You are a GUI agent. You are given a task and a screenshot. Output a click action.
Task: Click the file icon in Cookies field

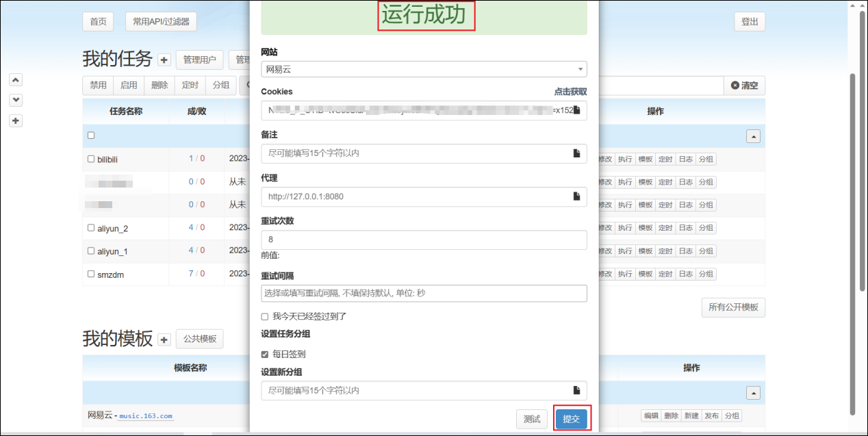pos(576,110)
